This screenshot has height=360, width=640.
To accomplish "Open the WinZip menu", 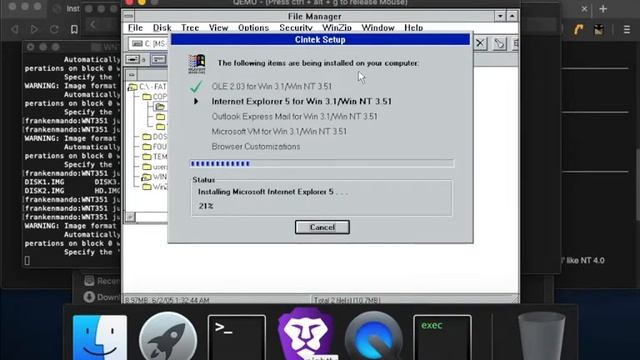I will tap(337, 28).
